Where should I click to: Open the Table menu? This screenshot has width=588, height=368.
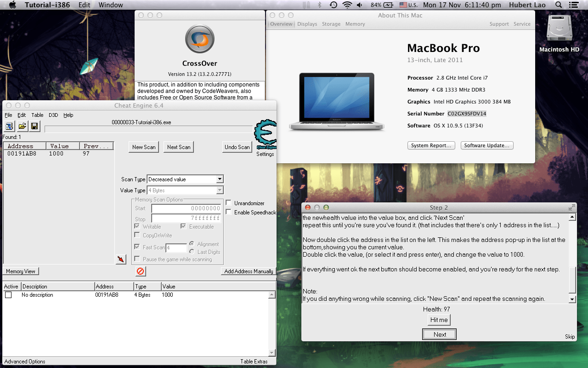(x=37, y=115)
